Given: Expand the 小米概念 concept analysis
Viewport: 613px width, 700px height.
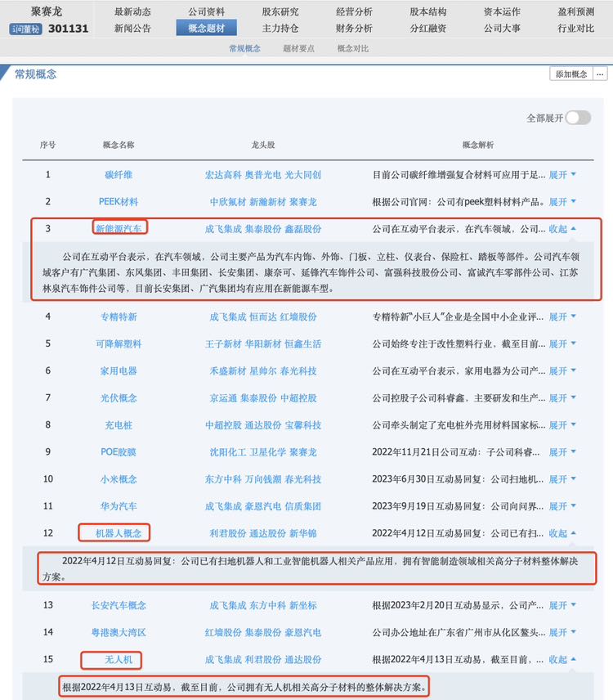Looking at the screenshot, I should (x=562, y=479).
